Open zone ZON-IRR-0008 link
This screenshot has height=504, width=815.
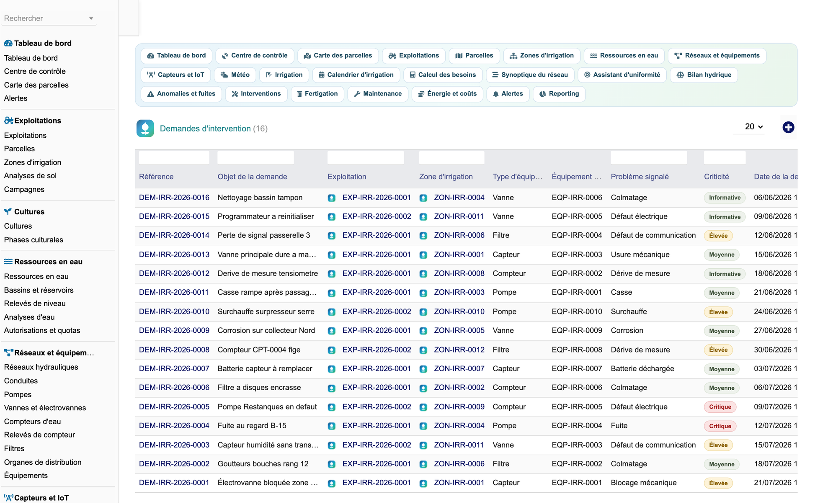point(459,273)
